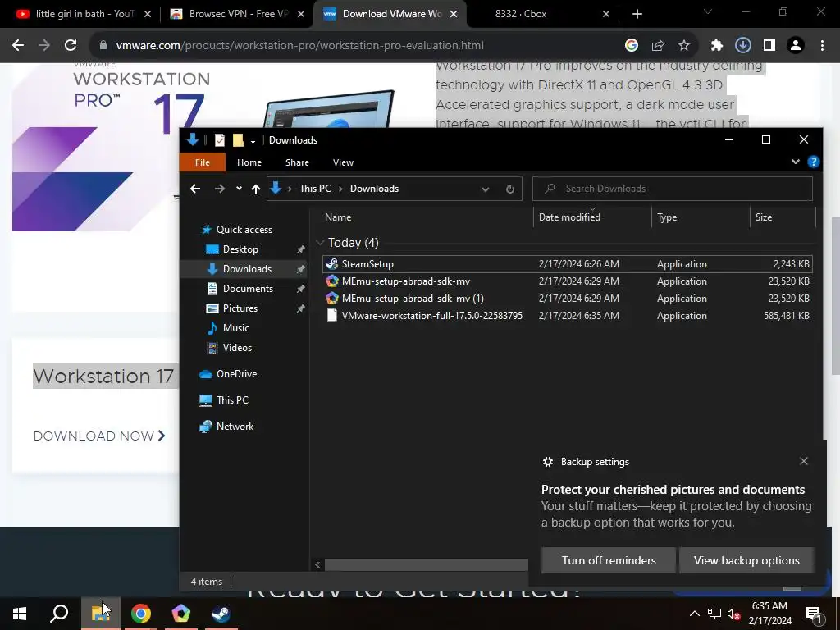Click Chrome icon on the taskbar
This screenshot has width=840, height=630.
(x=141, y=614)
